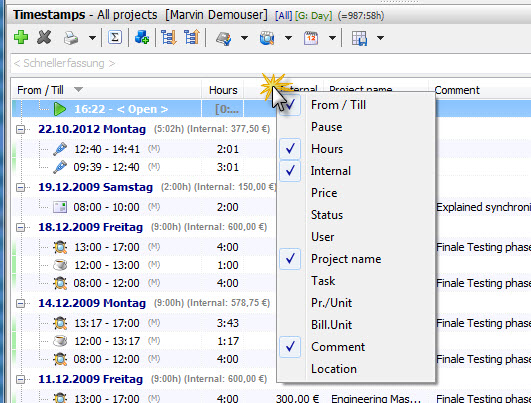
Task: Click the Hours column header
Action: point(223,90)
